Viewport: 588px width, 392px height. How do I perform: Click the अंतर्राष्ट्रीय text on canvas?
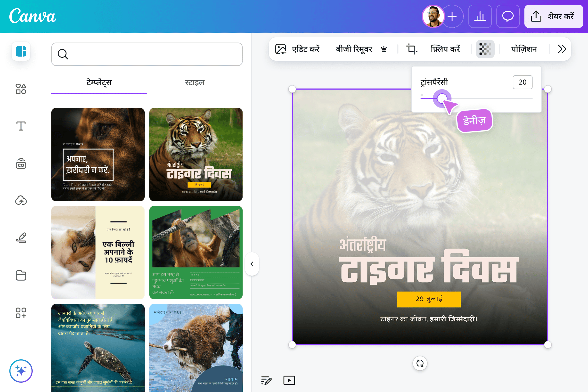coord(362,245)
